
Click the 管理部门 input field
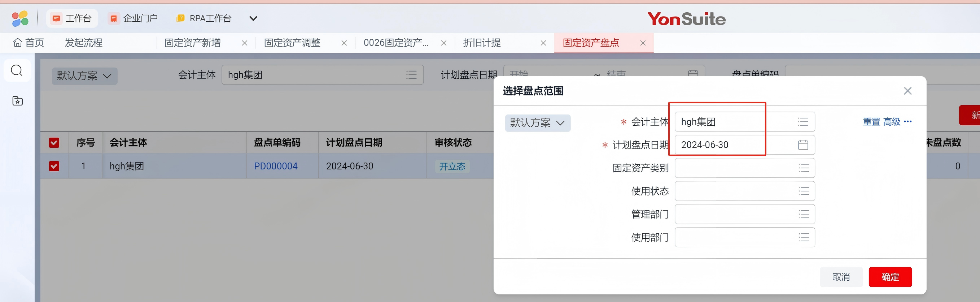pos(744,215)
